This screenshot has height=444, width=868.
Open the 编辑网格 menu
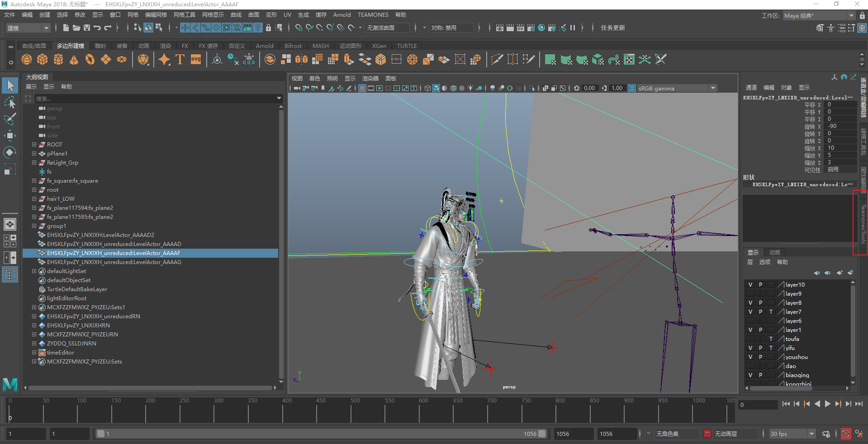(156, 15)
